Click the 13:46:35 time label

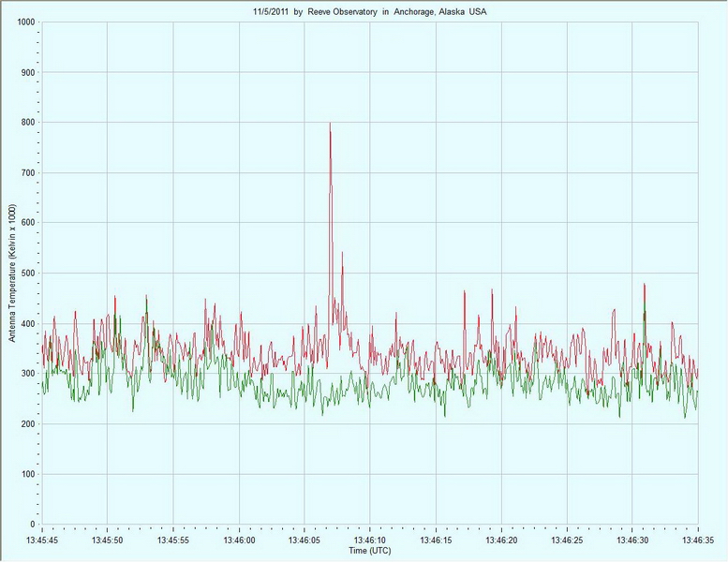click(x=697, y=540)
